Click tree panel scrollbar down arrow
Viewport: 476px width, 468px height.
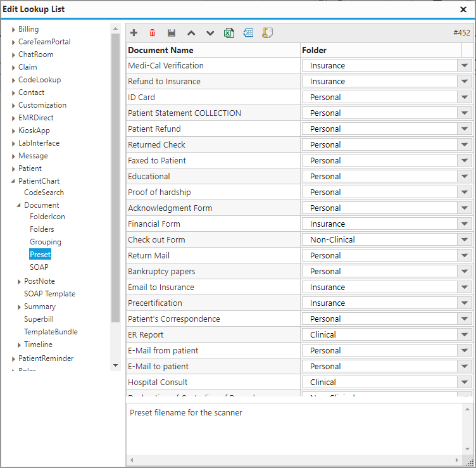pyautogui.click(x=115, y=365)
